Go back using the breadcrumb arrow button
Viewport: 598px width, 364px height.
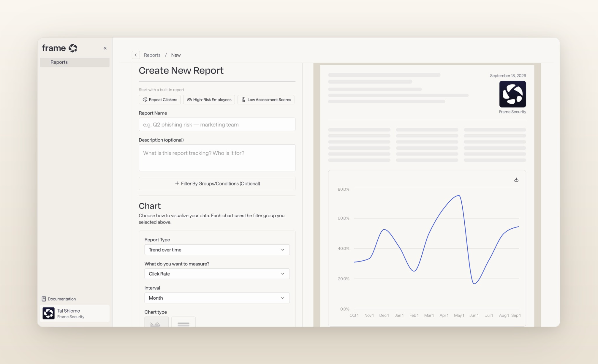pos(136,55)
